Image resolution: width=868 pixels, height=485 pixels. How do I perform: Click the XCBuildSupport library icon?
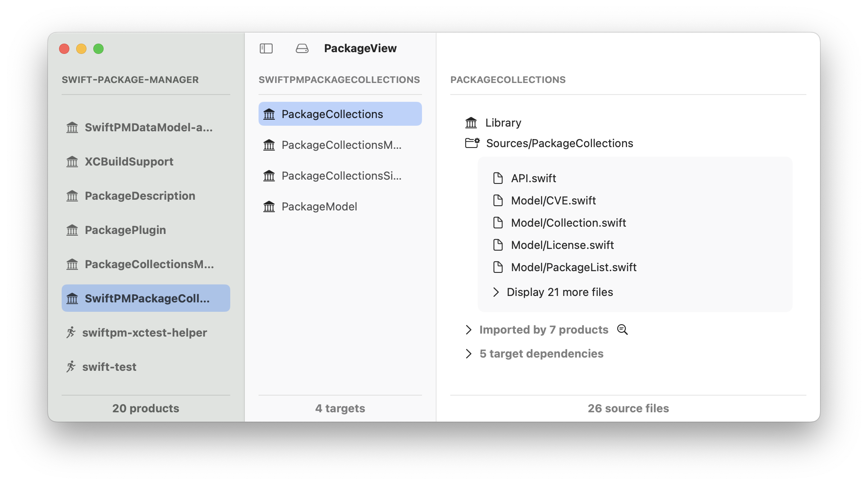pos(72,162)
